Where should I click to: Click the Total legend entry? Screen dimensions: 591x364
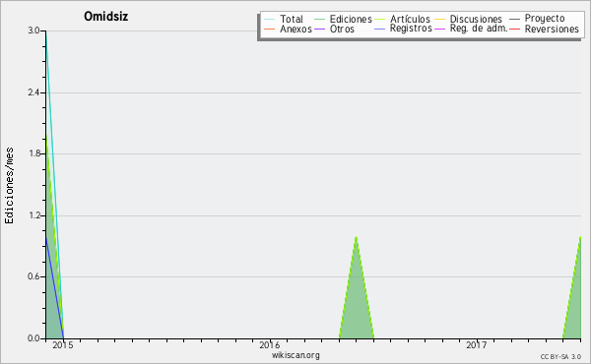point(284,19)
